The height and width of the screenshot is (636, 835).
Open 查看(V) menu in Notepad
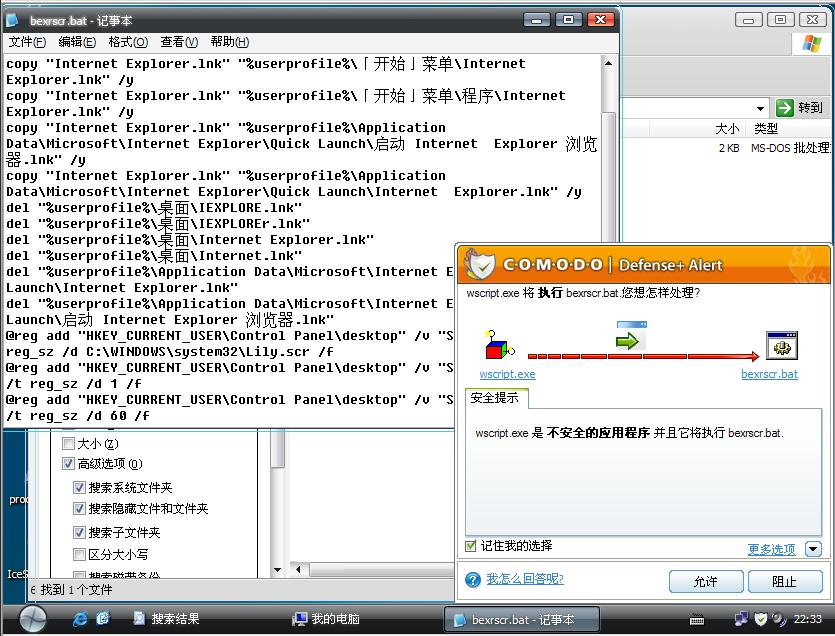(179, 42)
